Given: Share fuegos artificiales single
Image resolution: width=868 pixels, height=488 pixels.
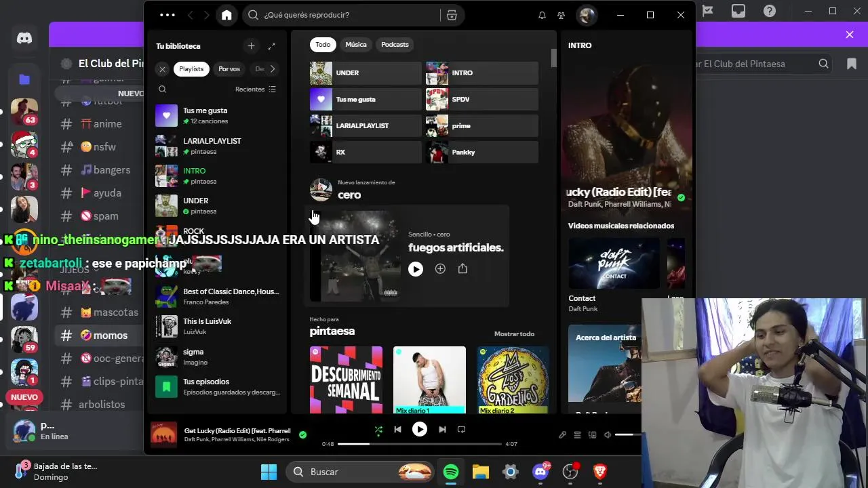Looking at the screenshot, I should (x=462, y=269).
